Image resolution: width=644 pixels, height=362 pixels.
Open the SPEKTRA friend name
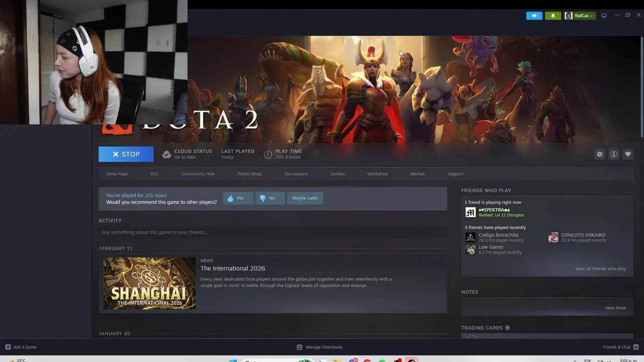pos(494,210)
